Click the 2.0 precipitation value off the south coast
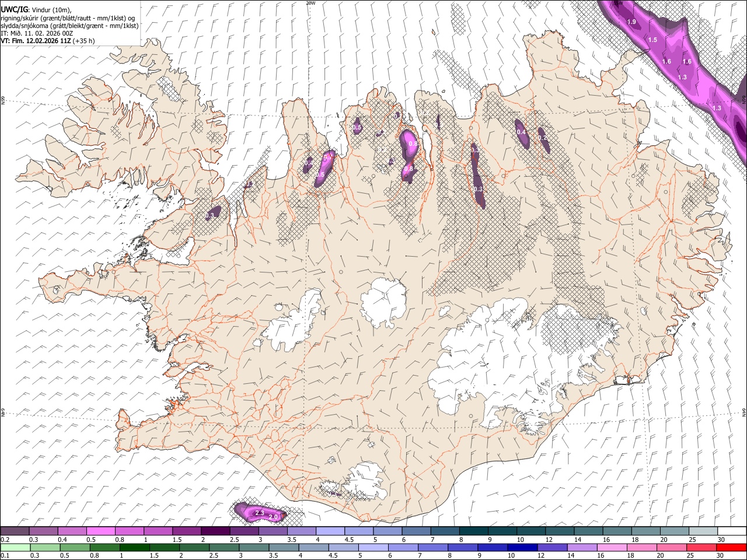The height and width of the screenshot is (560, 747). coord(273,517)
